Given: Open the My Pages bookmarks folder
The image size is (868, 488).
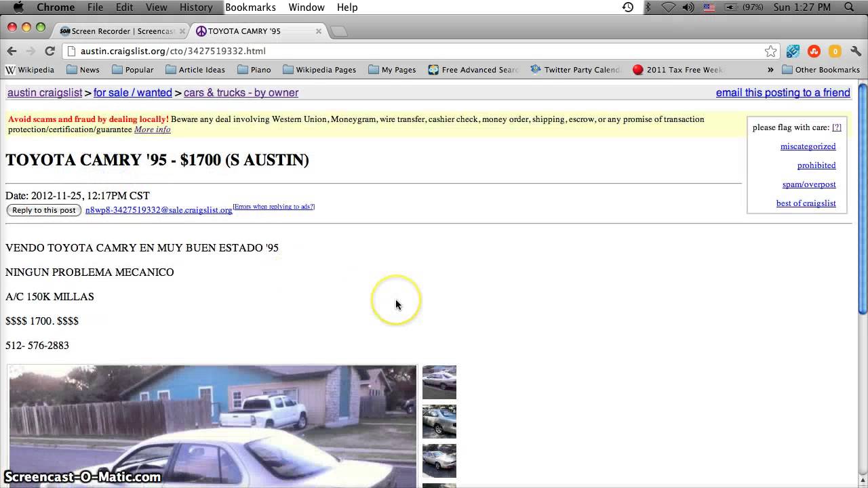Looking at the screenshot, I should point(392,70).
